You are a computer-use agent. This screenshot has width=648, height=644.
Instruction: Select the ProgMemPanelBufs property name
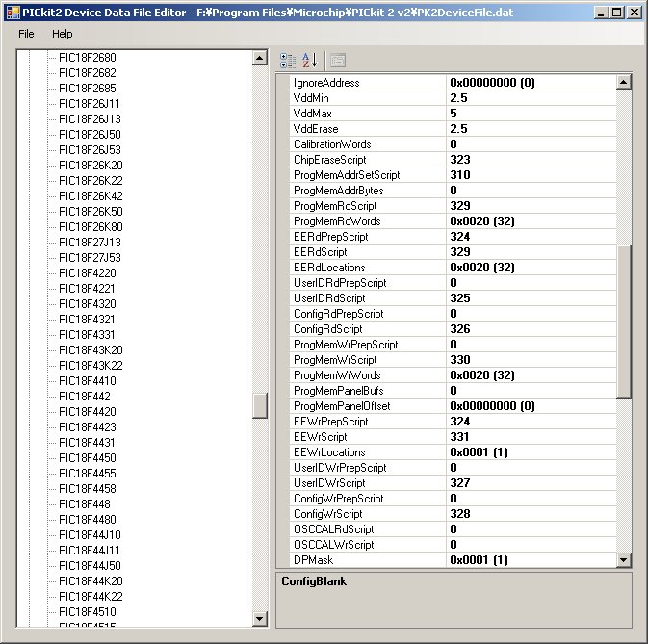339,391
